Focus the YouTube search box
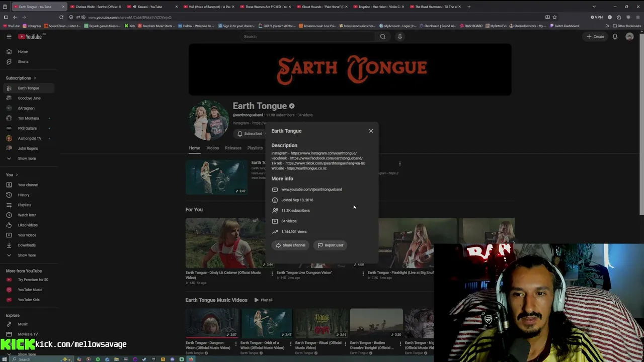This screenshot has height=362, width=644. pyautogui.click(x=307, y=37)
